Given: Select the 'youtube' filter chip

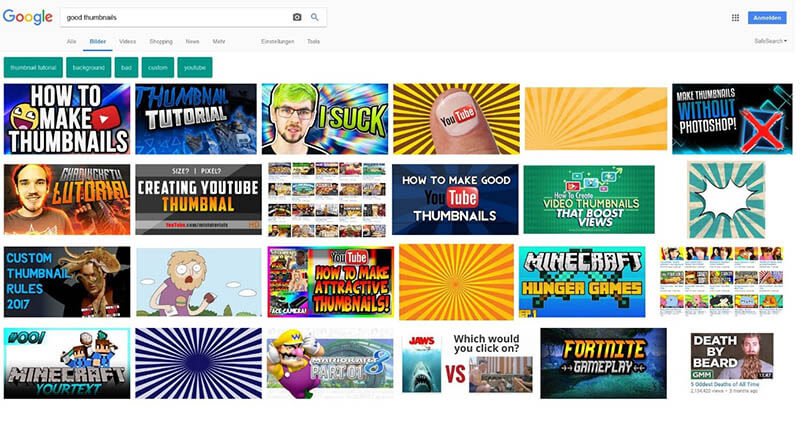Looking at the screenshot, I should 195,67.
